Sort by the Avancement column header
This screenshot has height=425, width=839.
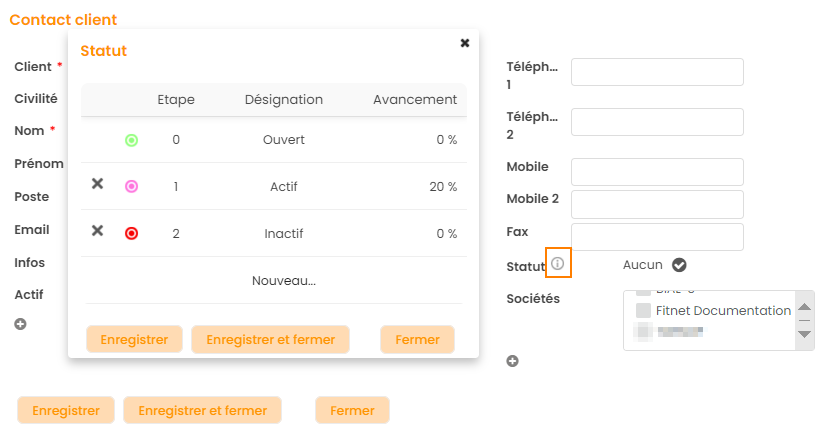coord(414,100)
